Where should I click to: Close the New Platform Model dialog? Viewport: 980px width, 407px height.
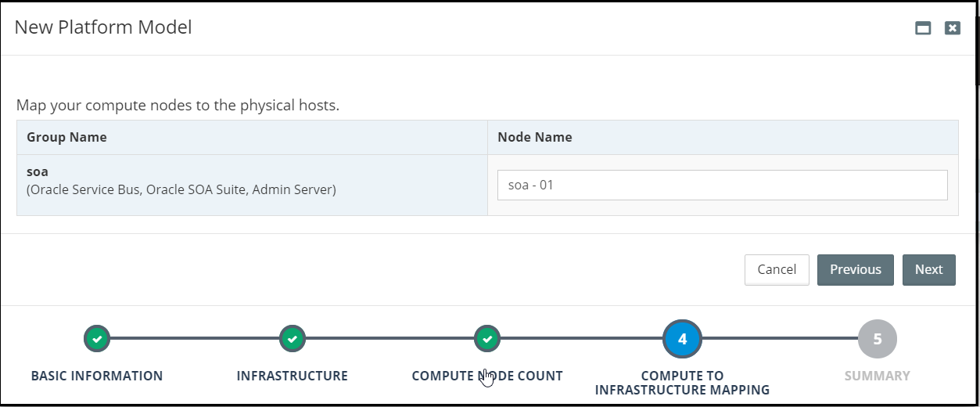coord(952,28)
